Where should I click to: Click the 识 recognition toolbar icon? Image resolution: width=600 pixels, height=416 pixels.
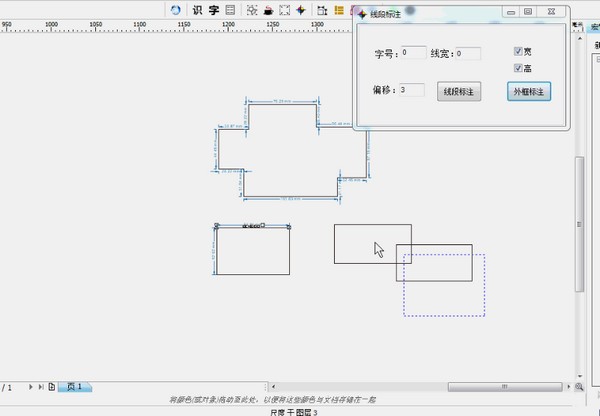point(197,10)
